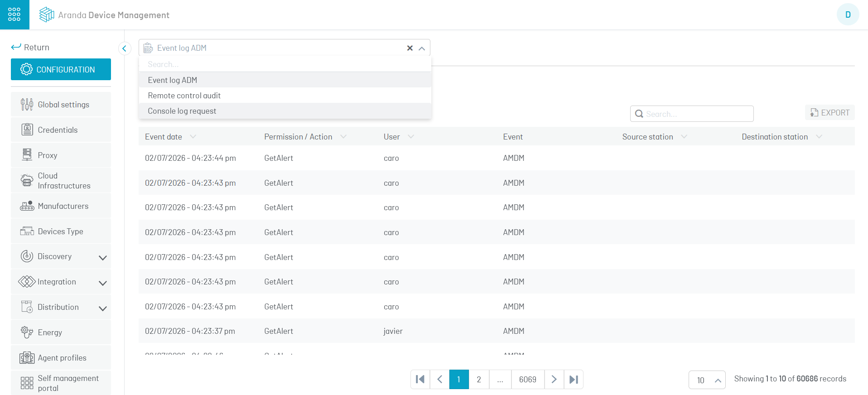Click the dropdown search field

click(x=285, y=64)
